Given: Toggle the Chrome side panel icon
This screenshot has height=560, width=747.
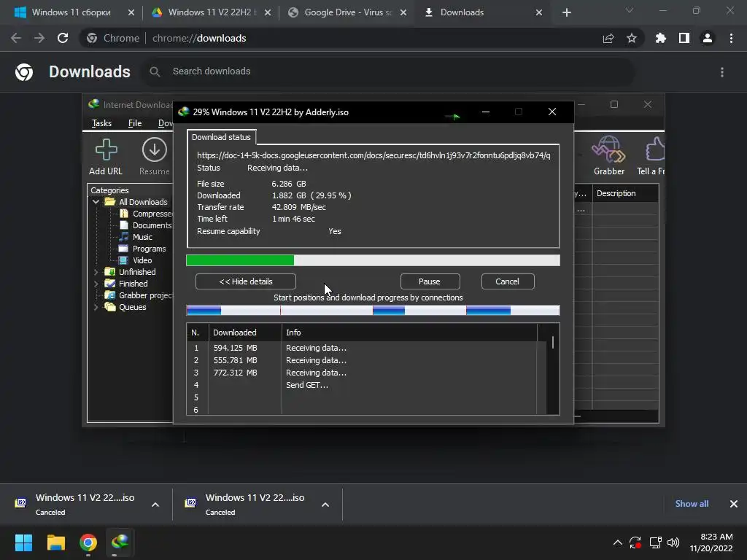Looking at the screenshot, I should pyautogui.click(x=684, y=38).
